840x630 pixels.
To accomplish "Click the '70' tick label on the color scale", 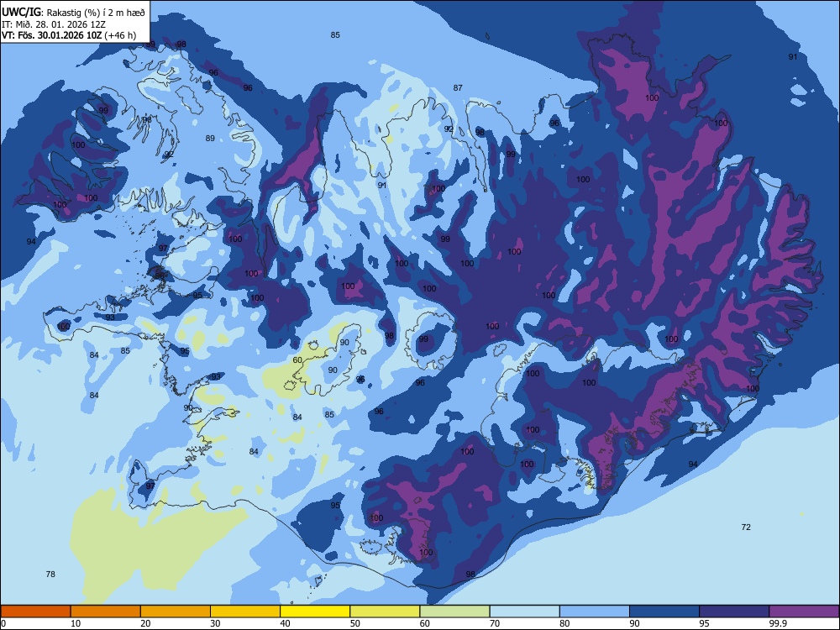I will 495,623.
